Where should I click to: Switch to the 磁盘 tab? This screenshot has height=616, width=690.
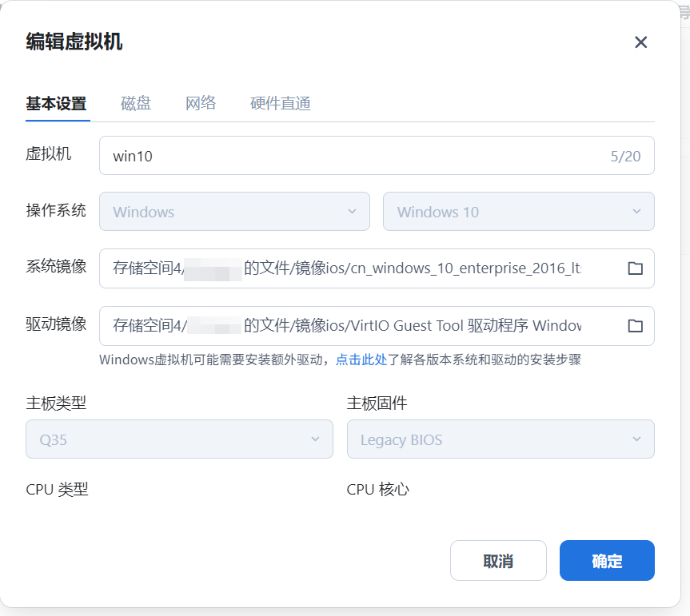[x=134, y=103]
